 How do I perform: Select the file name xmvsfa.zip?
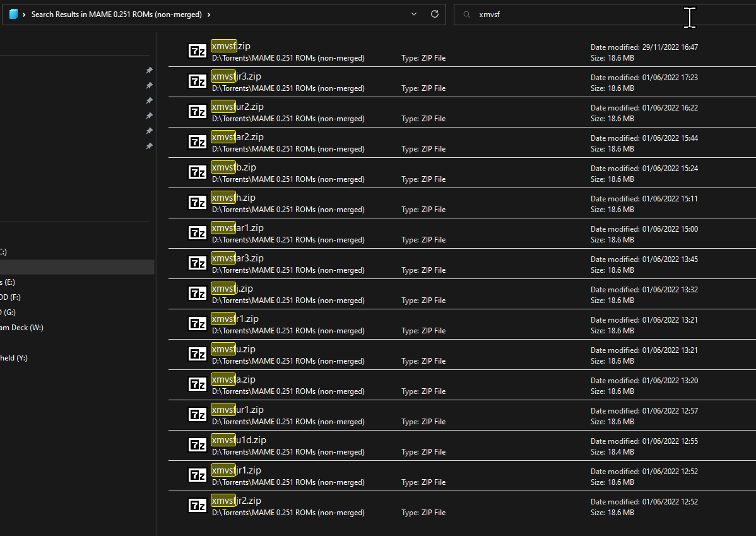point(233,379)
